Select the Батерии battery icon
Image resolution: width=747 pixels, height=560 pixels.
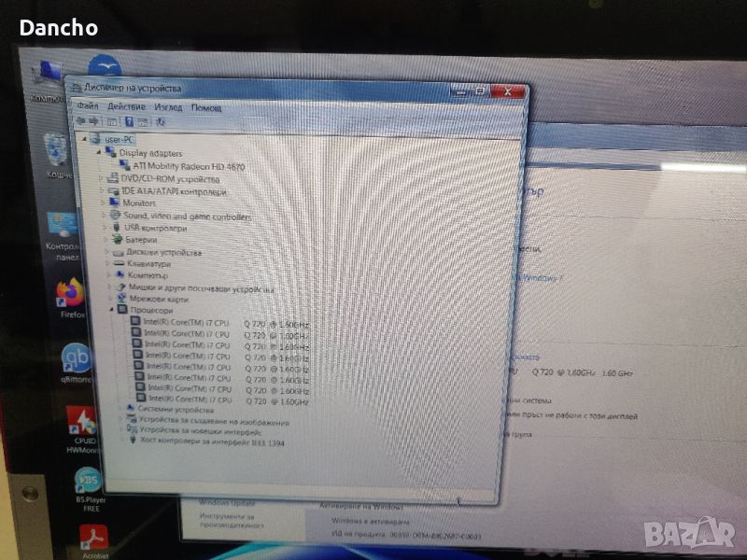[x=117, y=239]
